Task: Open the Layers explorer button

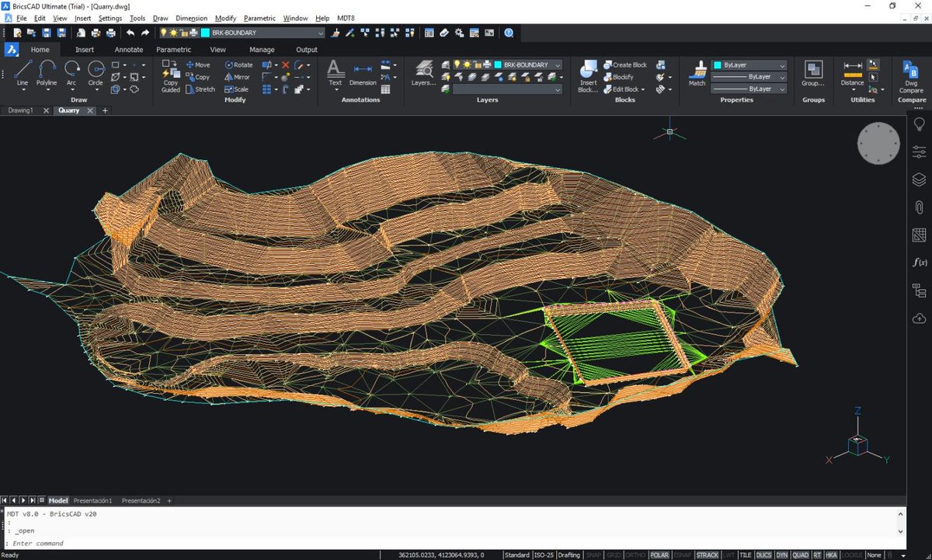Action: (x=423, y=72)
